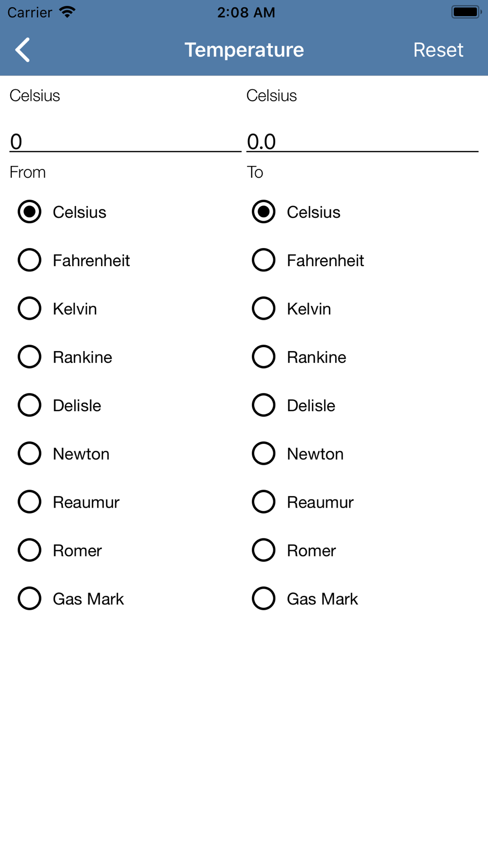Screen dimensions: 488x868
Task: Select Kelvin in the To list
Action: tap(292, 309)
